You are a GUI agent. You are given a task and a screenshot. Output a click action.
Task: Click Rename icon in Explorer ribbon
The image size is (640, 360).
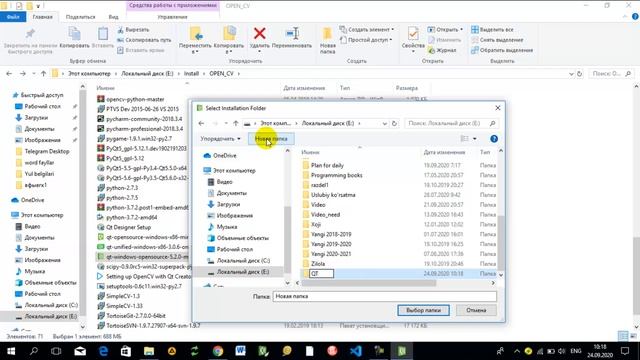click(x=292, y=33)
